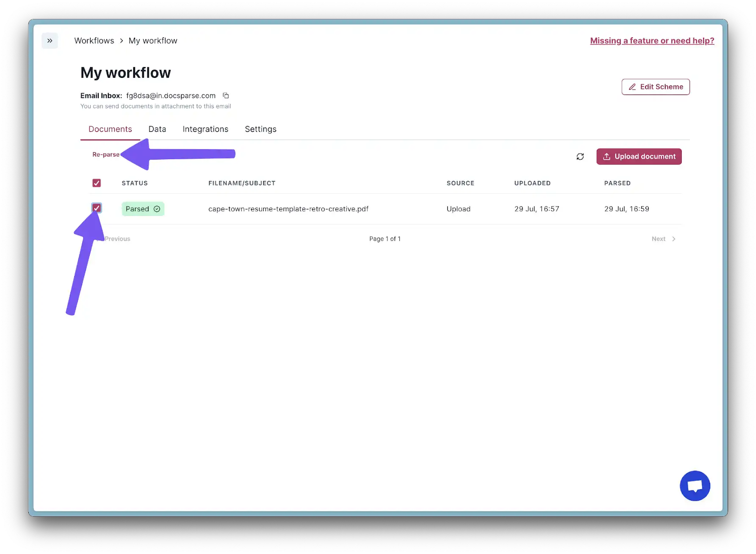Select the email address fg8dsa@in.docsparse.com
Screen dimensions: 756x554
171,95
